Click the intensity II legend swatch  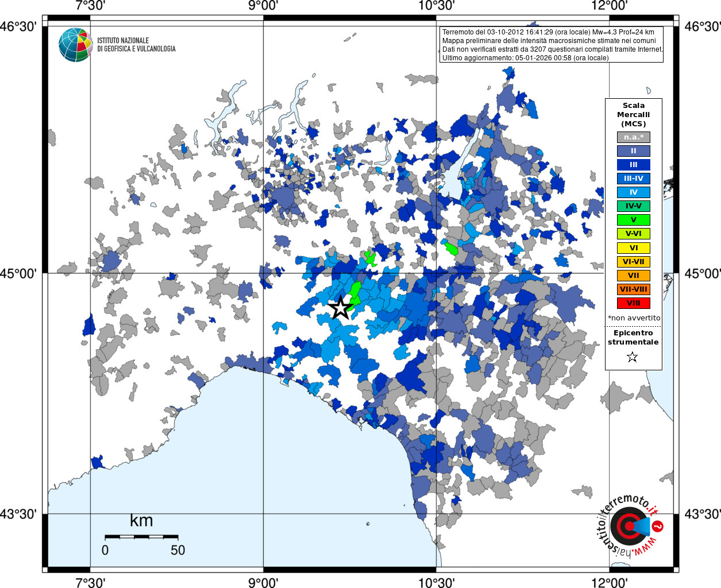634,151
